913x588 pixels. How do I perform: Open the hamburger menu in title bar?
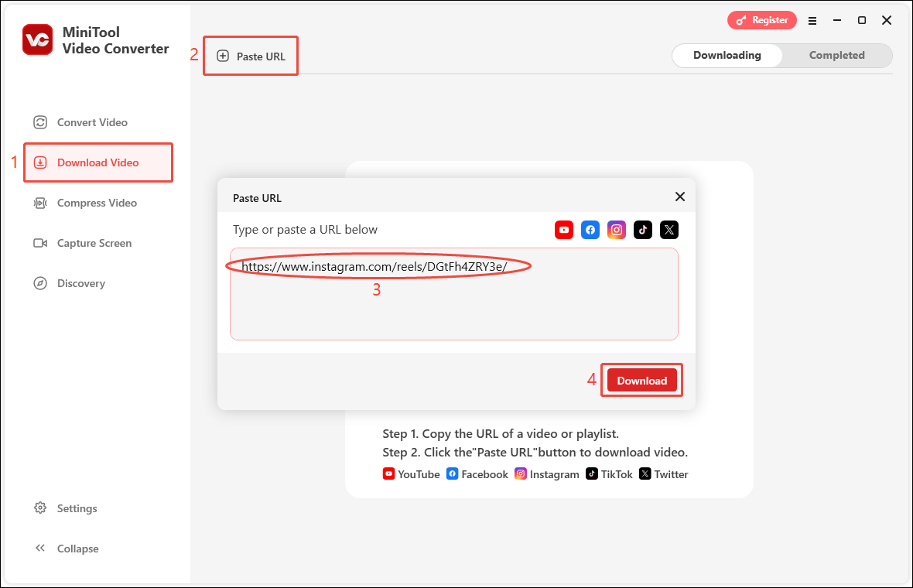(812, 20)
